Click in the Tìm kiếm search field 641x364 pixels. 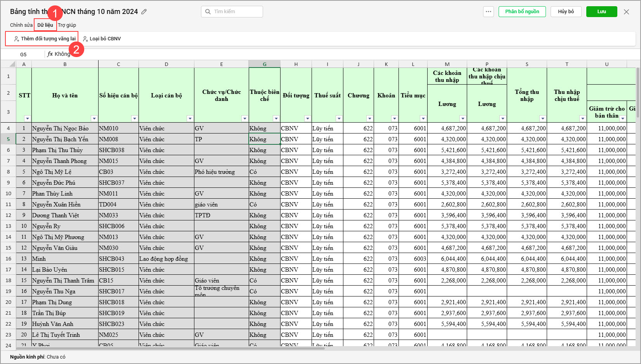[237, 12]
